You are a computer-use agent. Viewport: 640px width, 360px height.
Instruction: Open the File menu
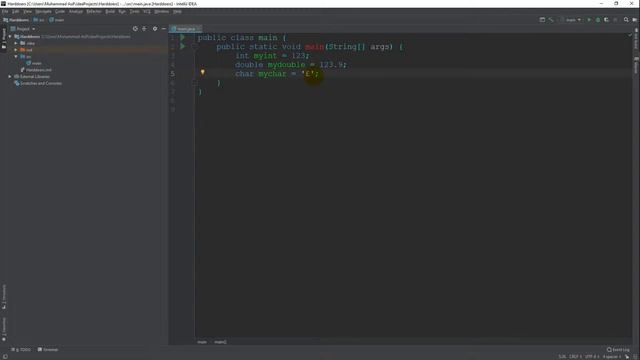coord(5,11)
